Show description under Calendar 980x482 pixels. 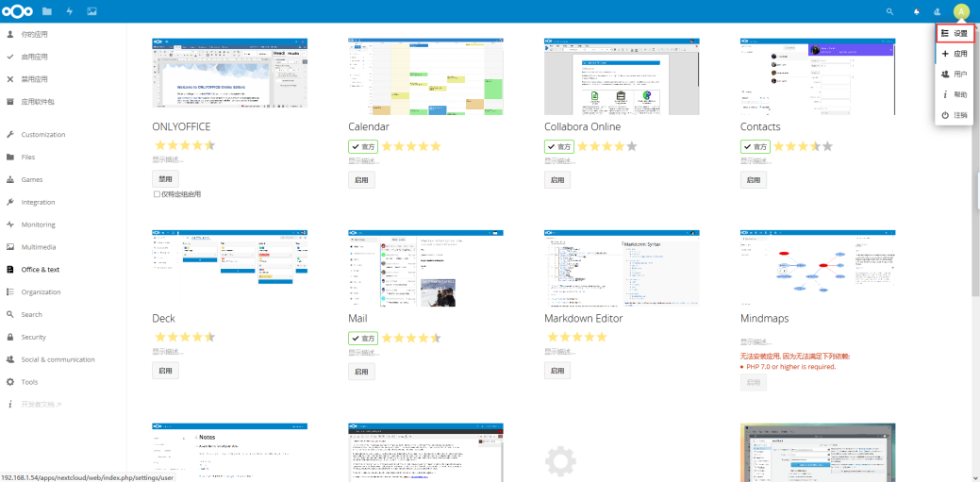pyautogui.click(x=364, y=160)
